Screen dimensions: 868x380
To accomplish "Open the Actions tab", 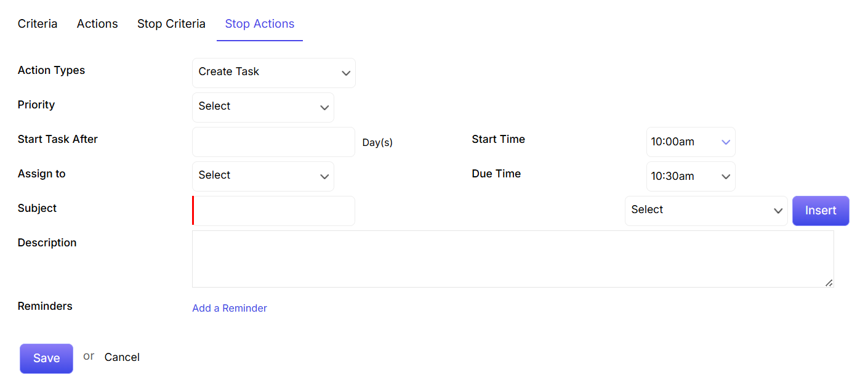I will pos(97,23).
